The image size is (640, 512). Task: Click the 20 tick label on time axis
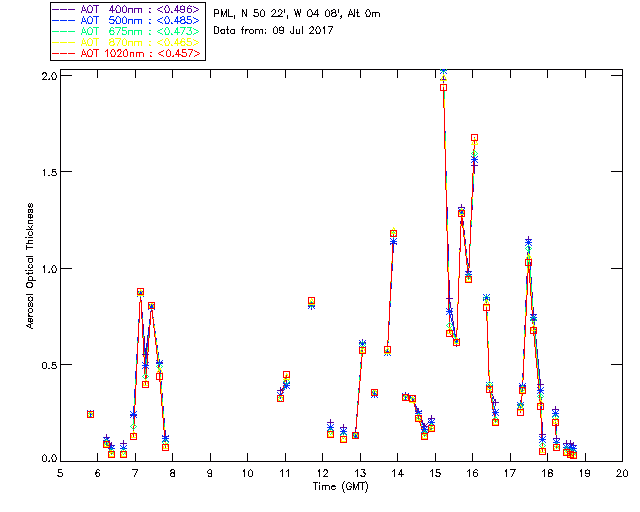pyautogui.click(x=622, y=473)
